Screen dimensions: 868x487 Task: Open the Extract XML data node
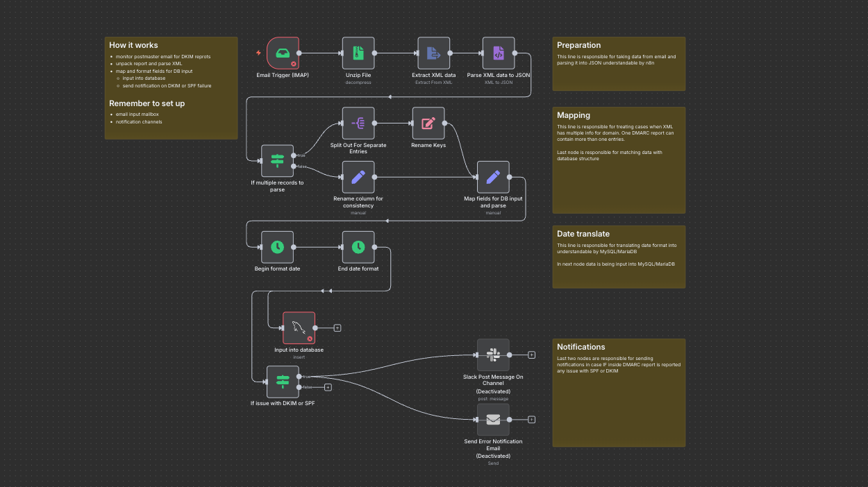pos(433,53)
